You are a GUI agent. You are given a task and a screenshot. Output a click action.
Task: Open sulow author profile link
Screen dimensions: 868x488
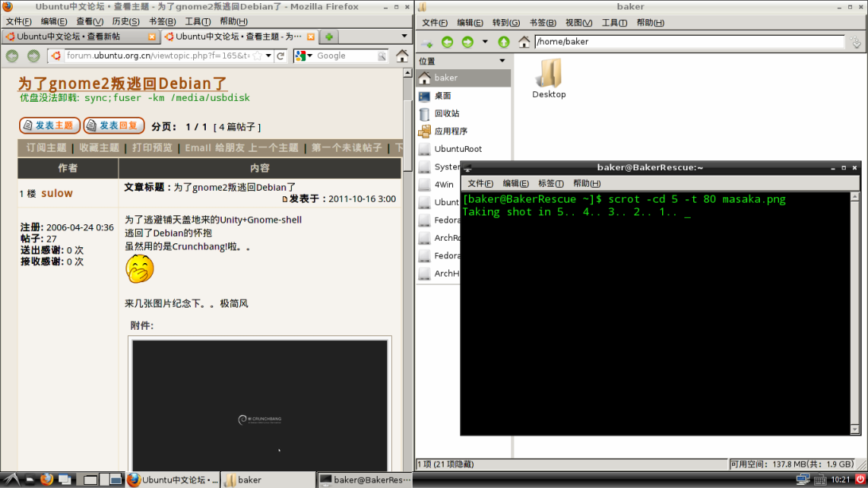click(57, 193)
